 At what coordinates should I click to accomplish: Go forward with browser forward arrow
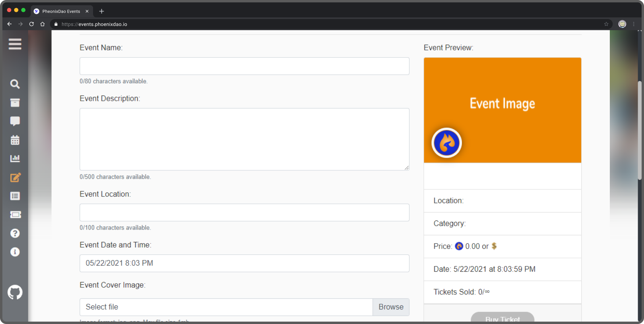pyautogui.click(x=20, y=24)
